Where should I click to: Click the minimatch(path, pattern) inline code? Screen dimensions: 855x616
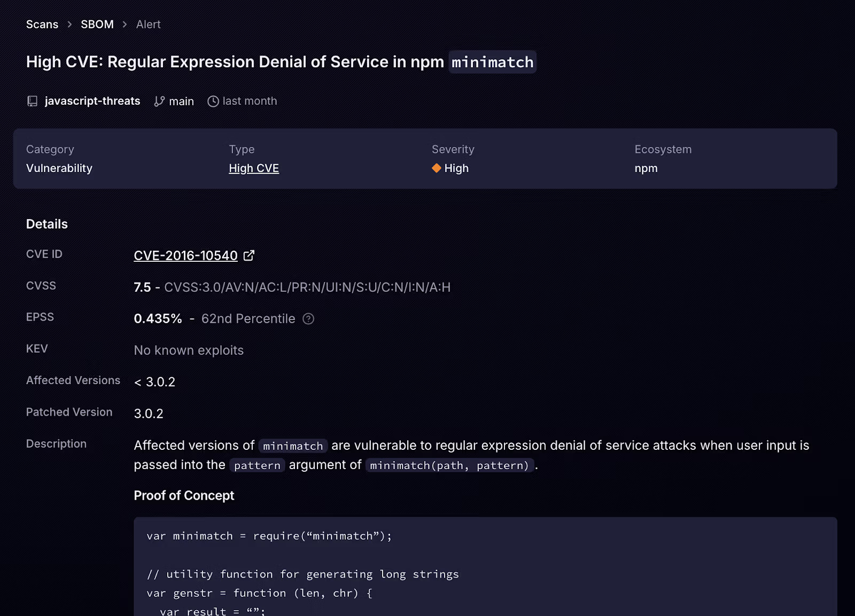[x=449, y=465]
